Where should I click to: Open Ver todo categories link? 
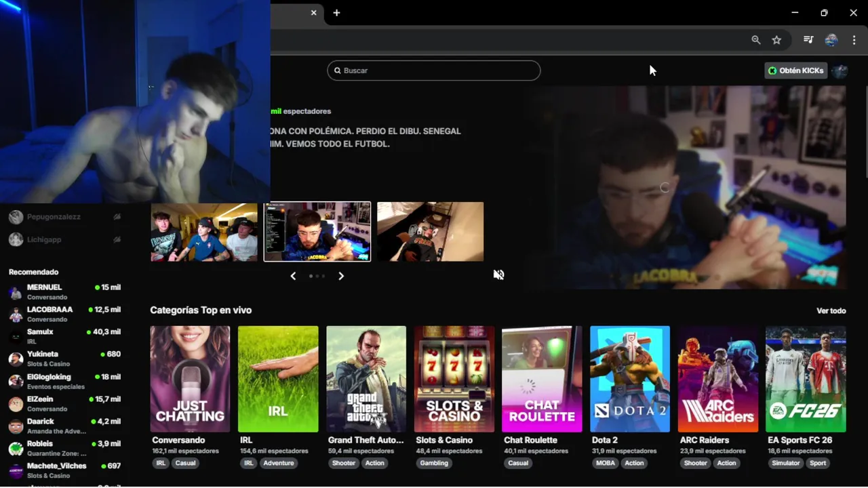click(831, 310)
